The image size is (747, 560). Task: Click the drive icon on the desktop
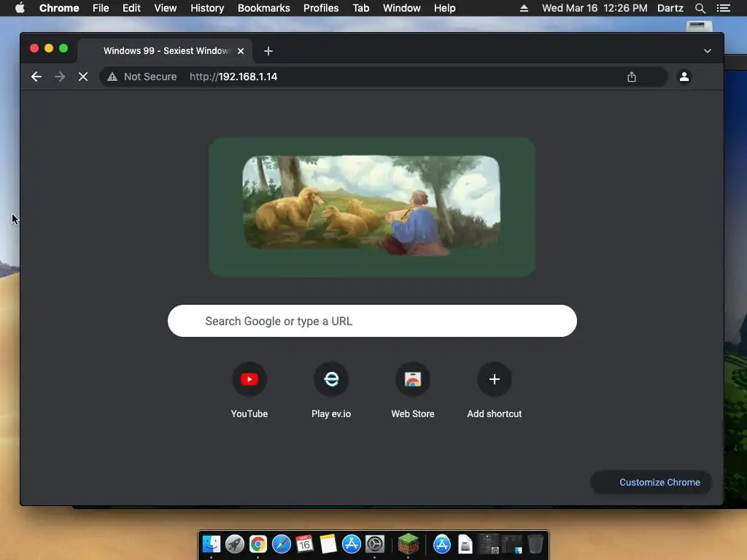(x=699, y=26)
